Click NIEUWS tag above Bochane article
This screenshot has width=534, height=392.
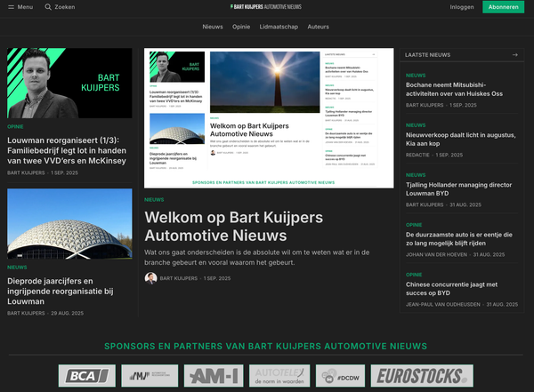[x=416, y=76]
